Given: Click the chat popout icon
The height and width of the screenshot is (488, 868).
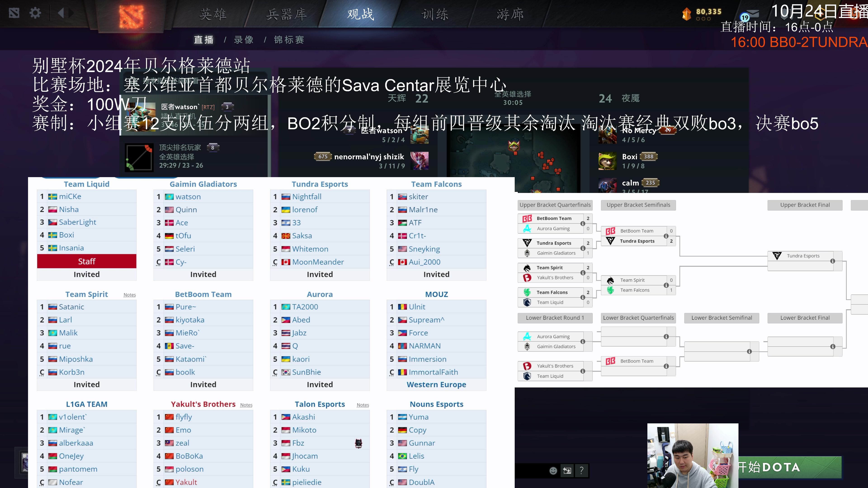Looking at the screenshot, I should pyautogui.click(x=567, y=470).
